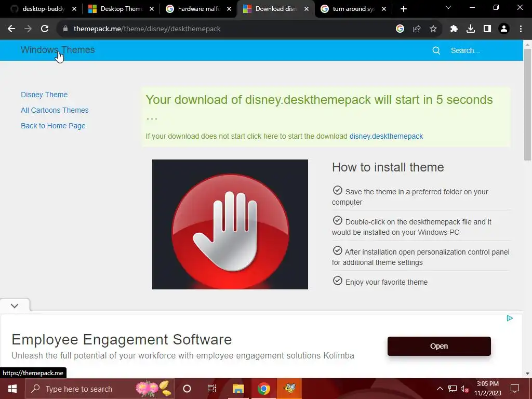Click the page vertical scrollbar thumb
The width and height of the screenshot is (532, 399).
tap(527, 104)
